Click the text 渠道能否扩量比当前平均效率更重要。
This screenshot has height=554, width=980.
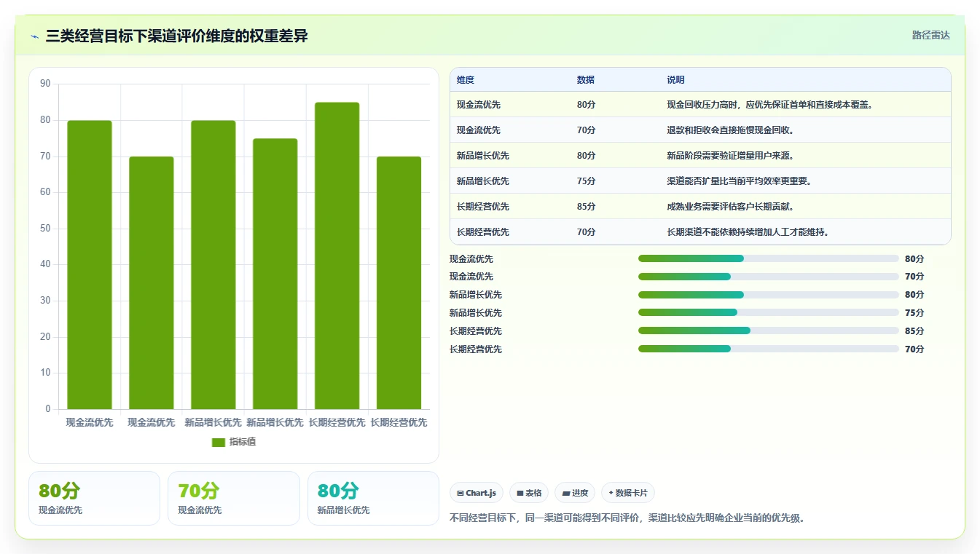click(x=740, y=181)
